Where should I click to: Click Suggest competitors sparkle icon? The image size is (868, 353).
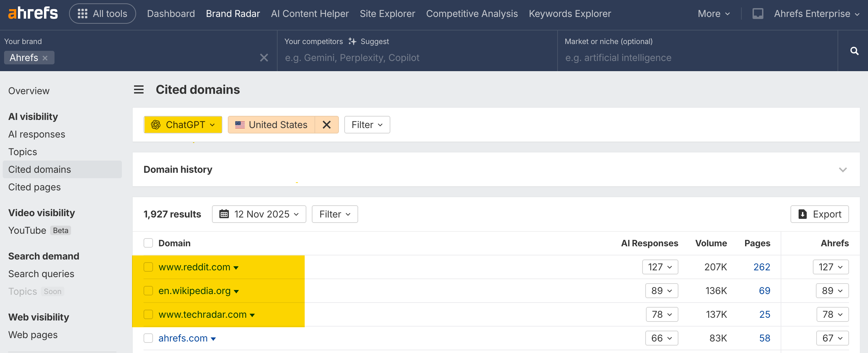pos(352,41)
